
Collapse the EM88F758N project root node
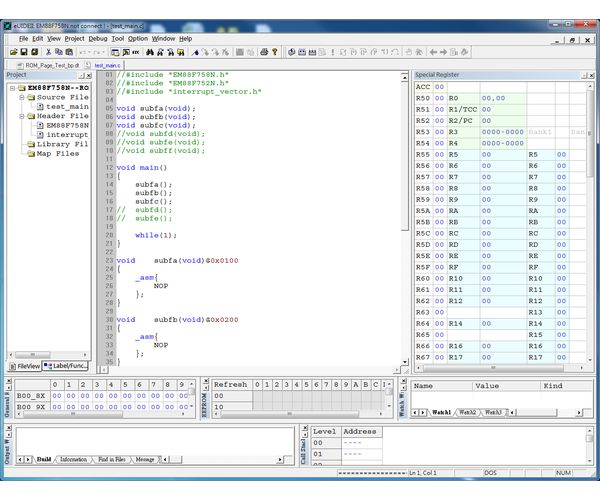[11, 87]
